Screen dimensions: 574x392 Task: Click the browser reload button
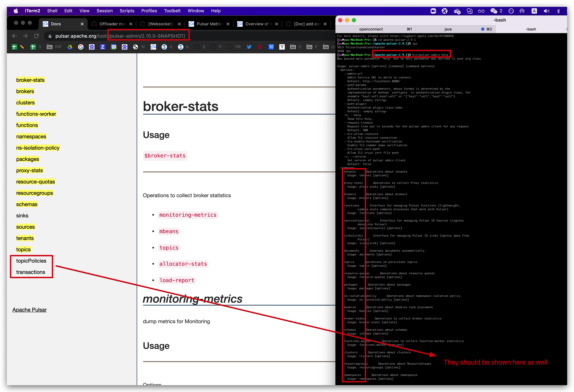tap(36, 36)
